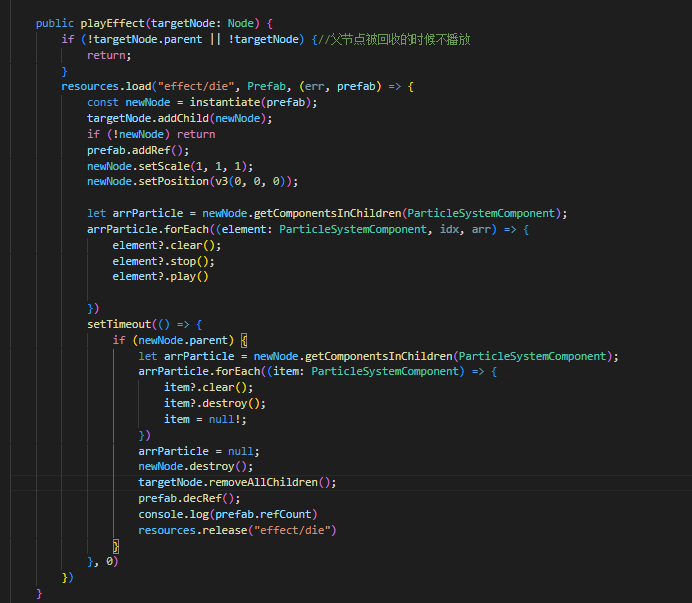Click 'console.log(prefab.refCount)' line
The height and width of the screenshot is (603, 692).
[228, 514]
